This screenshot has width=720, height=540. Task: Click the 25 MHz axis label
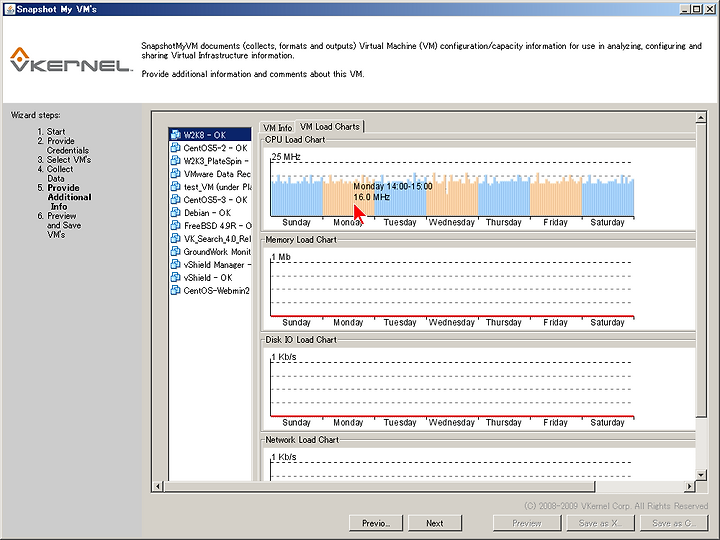(286, 157)
